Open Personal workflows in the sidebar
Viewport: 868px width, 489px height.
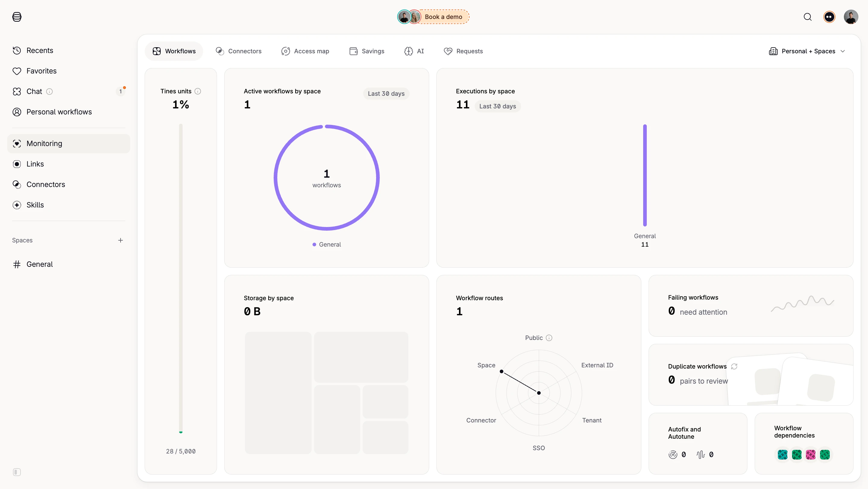point(69,112)
